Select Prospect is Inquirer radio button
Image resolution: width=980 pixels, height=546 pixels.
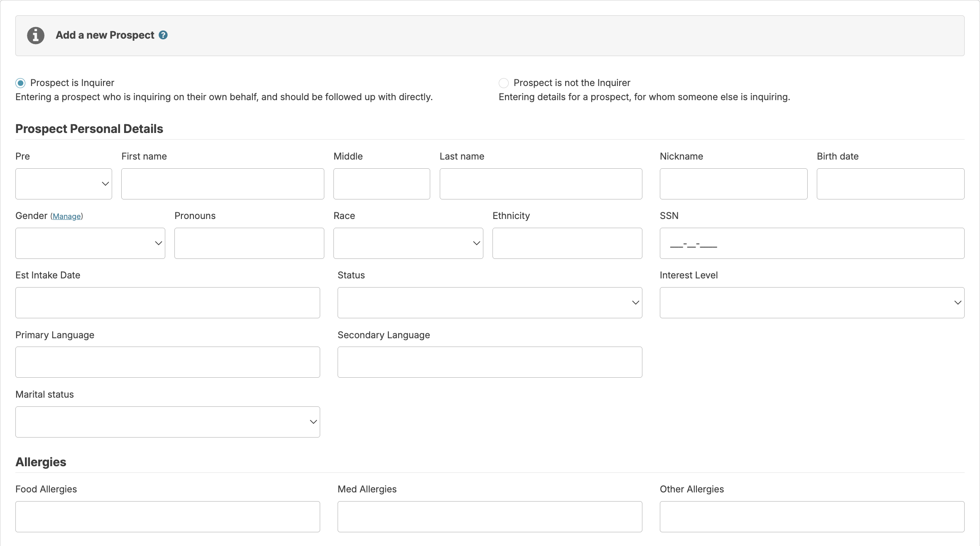pos(20,83)
